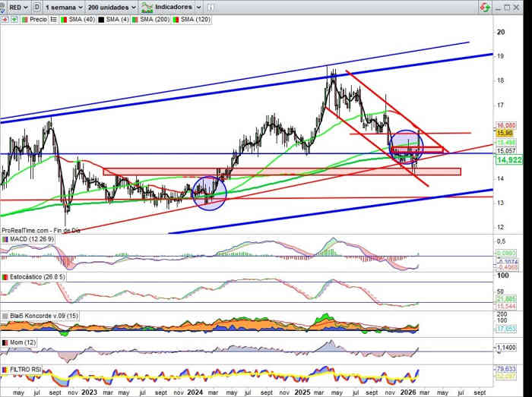Click the MACD panel settings icon

coord(5,240)
